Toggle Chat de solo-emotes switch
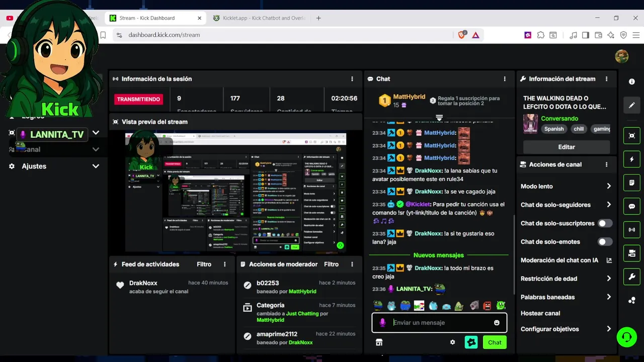This screenshot has height=362, width=644. pyautogui.click(x=605, y=242)
